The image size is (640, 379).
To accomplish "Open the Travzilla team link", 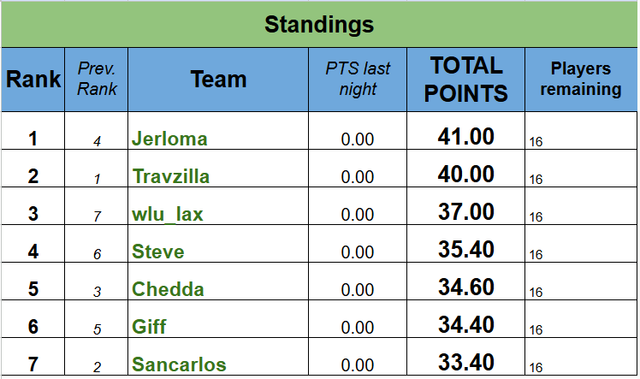I will [171, 176].
